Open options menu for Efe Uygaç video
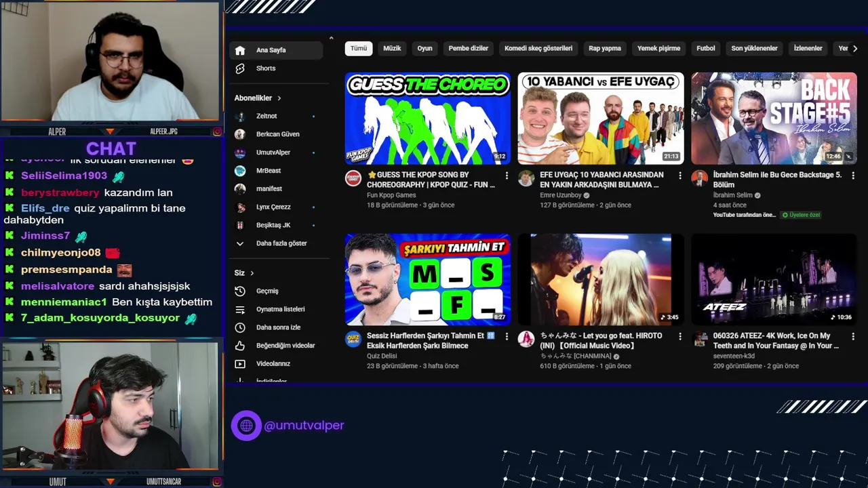This screenshot has width=868, height=488. [680, 176]
